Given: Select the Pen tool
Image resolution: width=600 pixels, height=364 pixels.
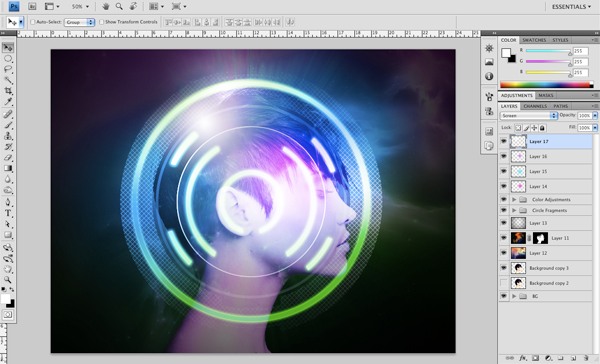Looking at the screenshot, I should [8, 202].
